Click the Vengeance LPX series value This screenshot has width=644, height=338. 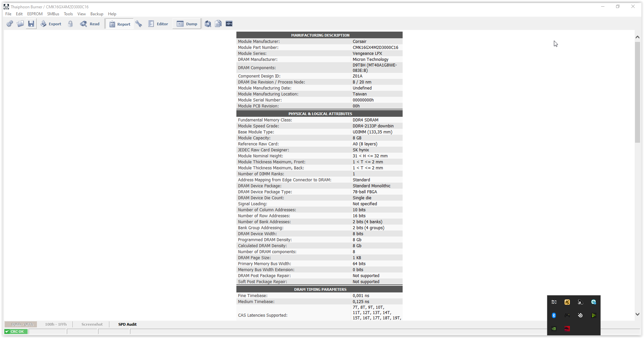367,54
